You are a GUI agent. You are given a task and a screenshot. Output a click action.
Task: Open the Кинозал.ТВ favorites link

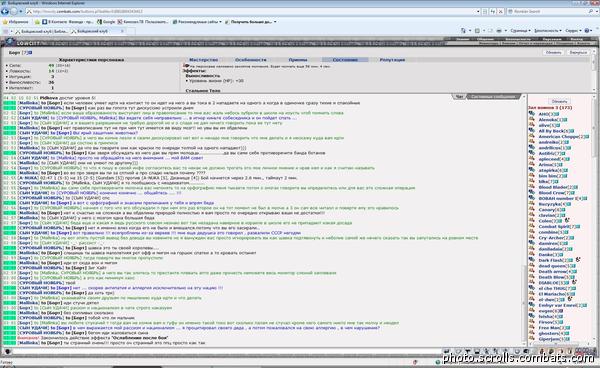[143, 22]
